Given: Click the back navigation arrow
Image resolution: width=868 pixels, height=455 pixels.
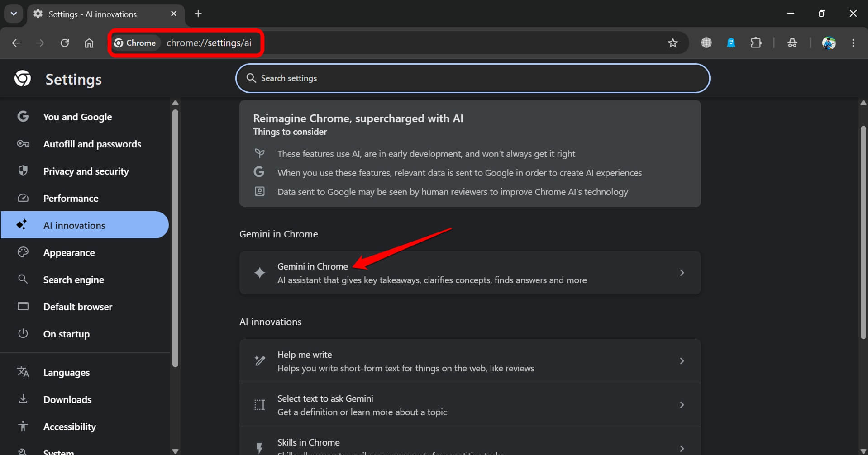Looking at the screenshot, I should [16, 43].
